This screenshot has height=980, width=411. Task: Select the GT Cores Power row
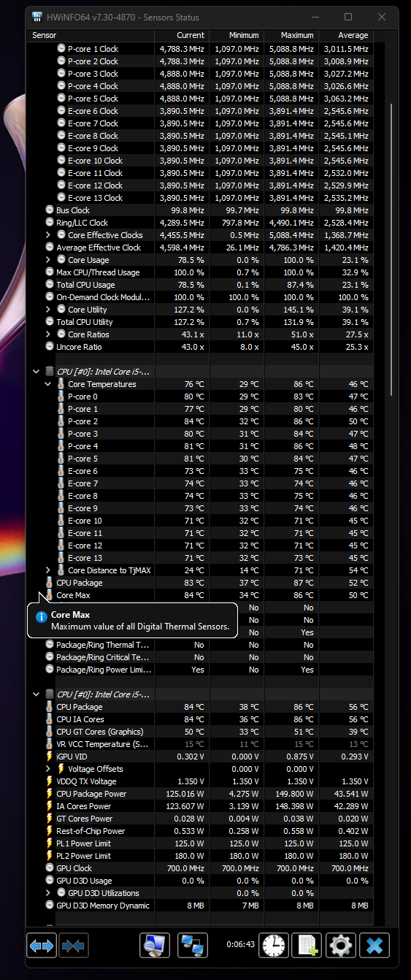click(201, 819)
